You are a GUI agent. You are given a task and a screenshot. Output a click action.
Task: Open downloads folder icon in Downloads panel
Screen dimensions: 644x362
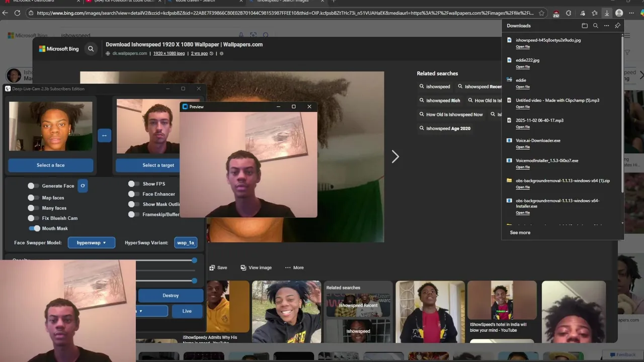tap(584, 26)
